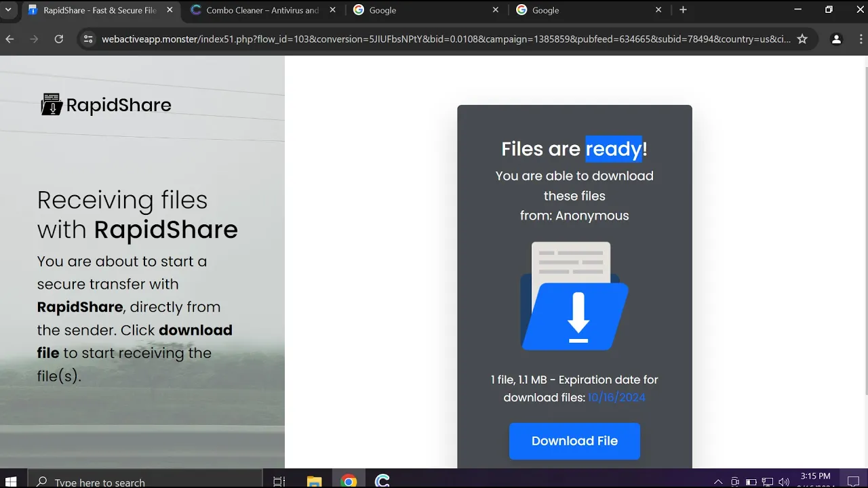Image resolution: width=868 pixels, height=488 pixels.
Task: Bookmark this page with star icon
Action: [802, 39]
